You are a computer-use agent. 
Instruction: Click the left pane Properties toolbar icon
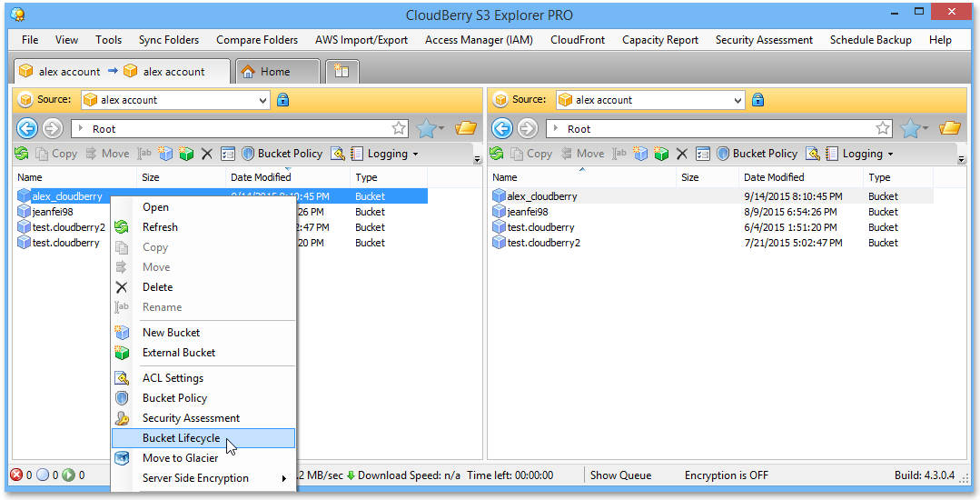[x=227, y=154]
